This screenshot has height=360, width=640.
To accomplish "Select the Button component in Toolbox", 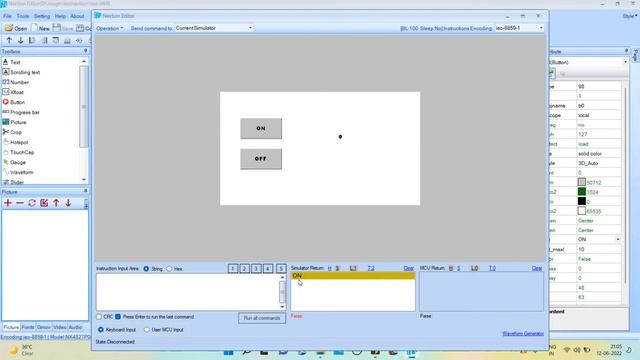I will (13, 102).
